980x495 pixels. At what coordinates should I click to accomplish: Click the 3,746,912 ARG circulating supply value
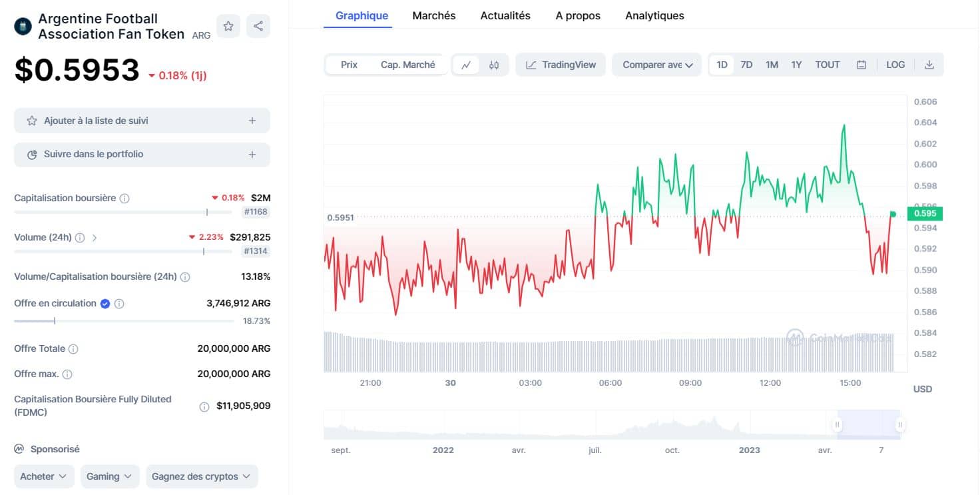(238, 303)
